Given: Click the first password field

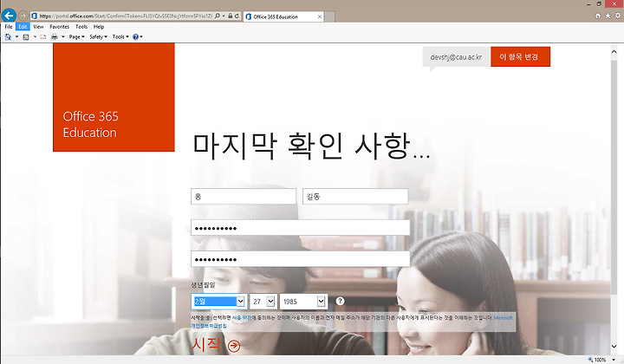Looking at the screenshot, I should click(301, 228).
